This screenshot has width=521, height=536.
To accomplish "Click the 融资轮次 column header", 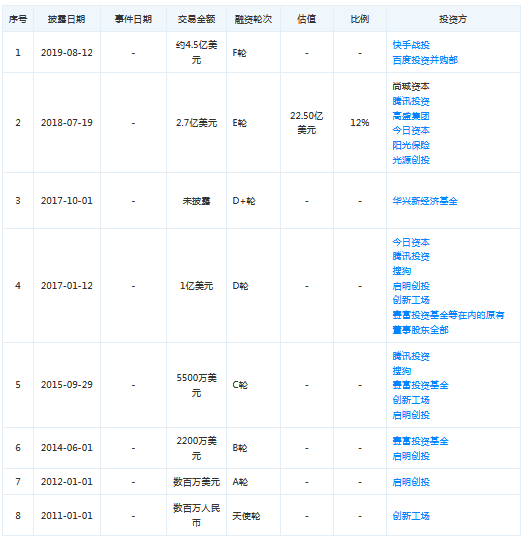I will [x=253, y=19].
